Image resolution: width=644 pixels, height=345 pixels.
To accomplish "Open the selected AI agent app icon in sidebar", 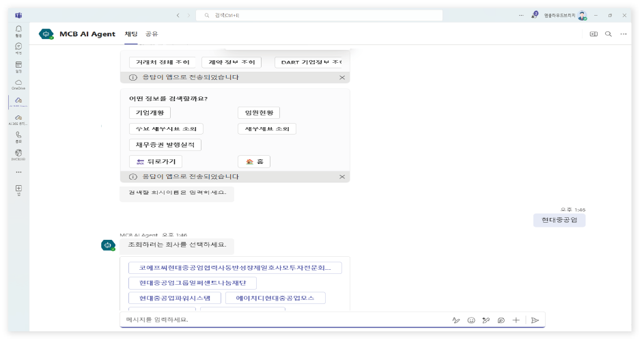I will tap(18, 102).
